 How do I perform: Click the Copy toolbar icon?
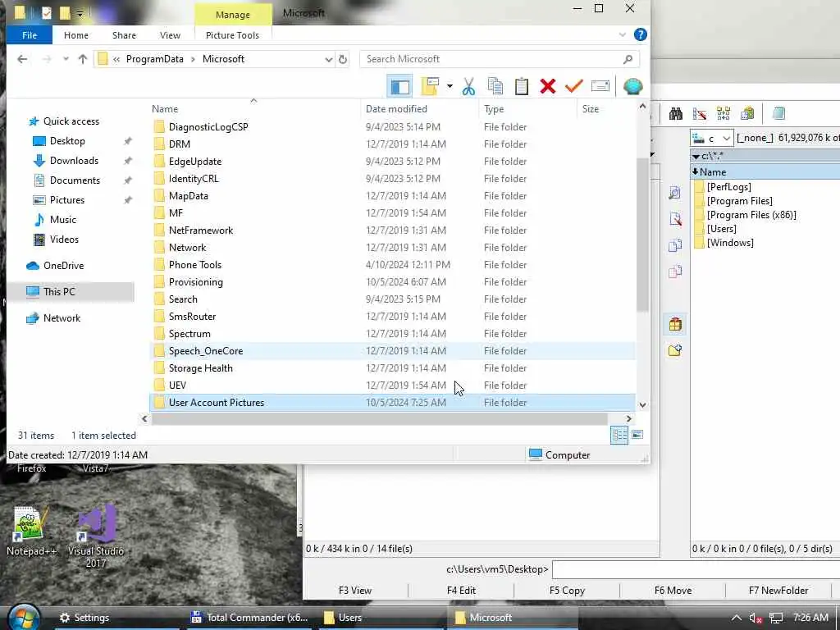(495, 86)
